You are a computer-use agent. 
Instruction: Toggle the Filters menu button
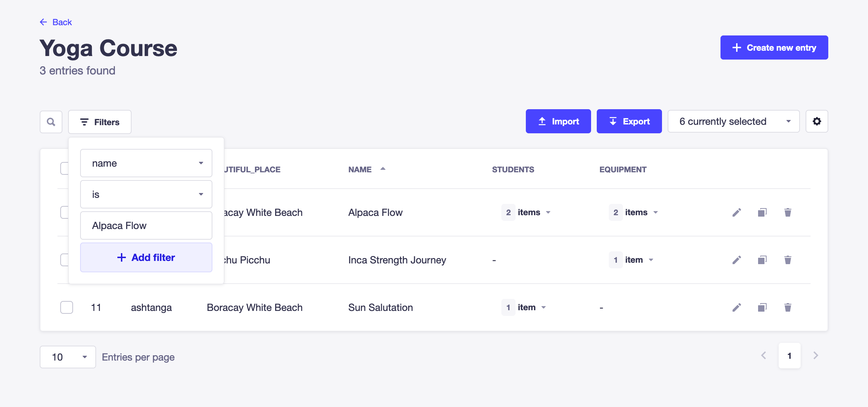[100, 122]
